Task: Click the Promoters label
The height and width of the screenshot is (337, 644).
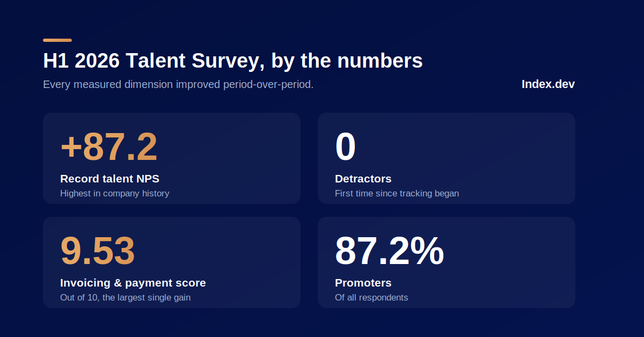Action: (363, 283)
